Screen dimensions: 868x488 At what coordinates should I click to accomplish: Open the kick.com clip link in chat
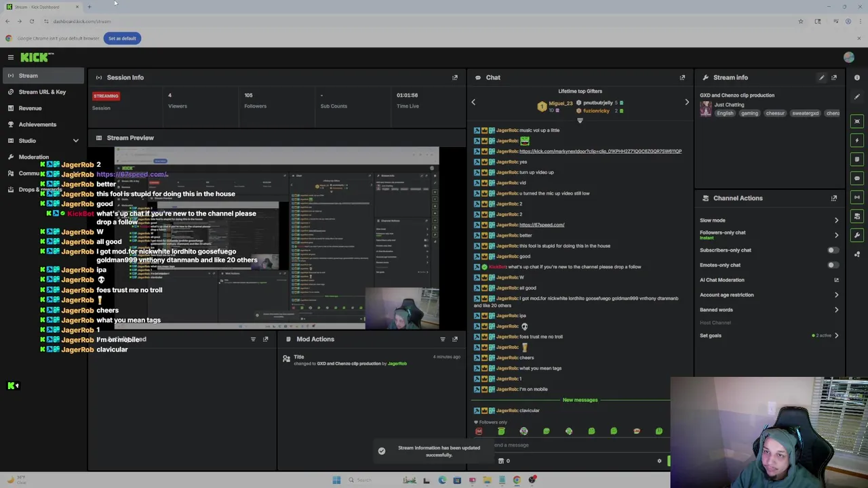point(600,151)
